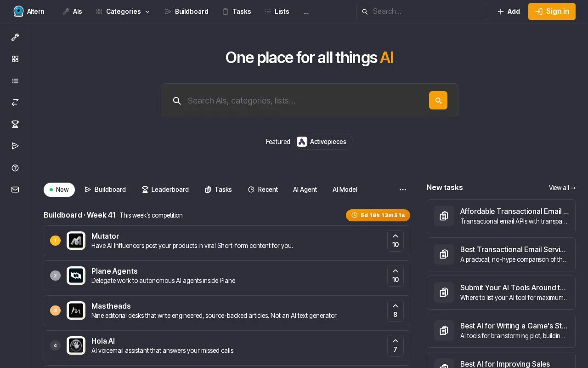Select the Leaderboard filter tab
Image resolution: width=588 pixels, height=368 pixels.
click(165, 190)
